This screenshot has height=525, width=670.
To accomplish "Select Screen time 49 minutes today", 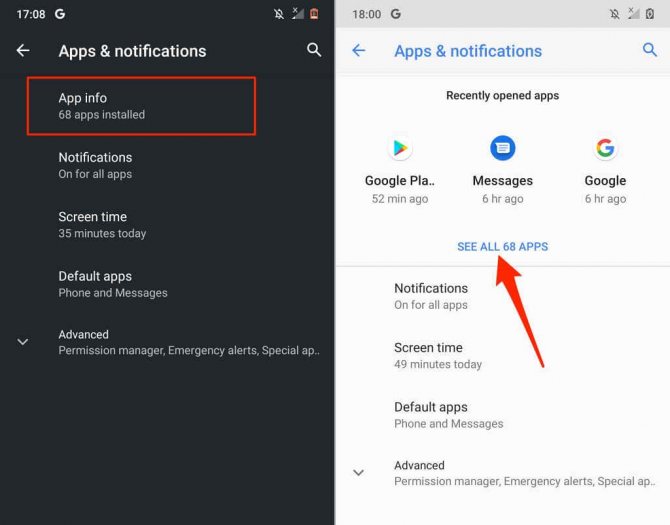I will 502,355.
